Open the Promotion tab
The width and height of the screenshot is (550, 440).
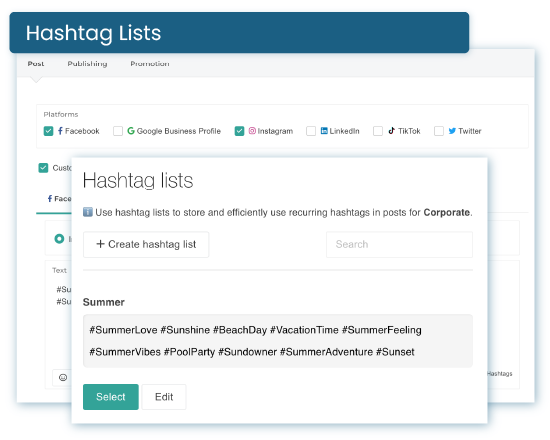150,64
